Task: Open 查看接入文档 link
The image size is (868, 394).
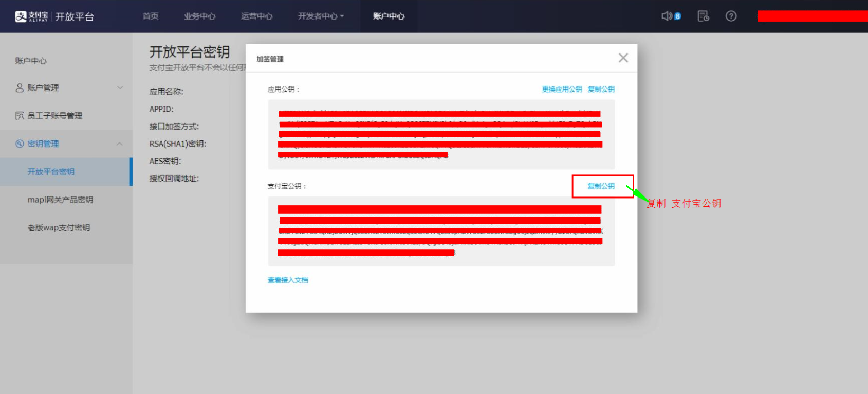Action: tap(288, 280)
